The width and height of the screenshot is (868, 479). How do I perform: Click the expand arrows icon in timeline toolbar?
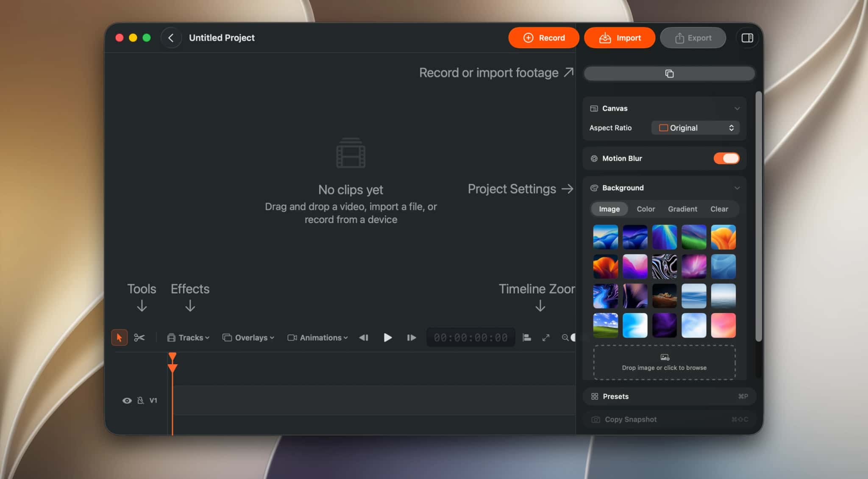pyautogui.click(x=546, y=338)
